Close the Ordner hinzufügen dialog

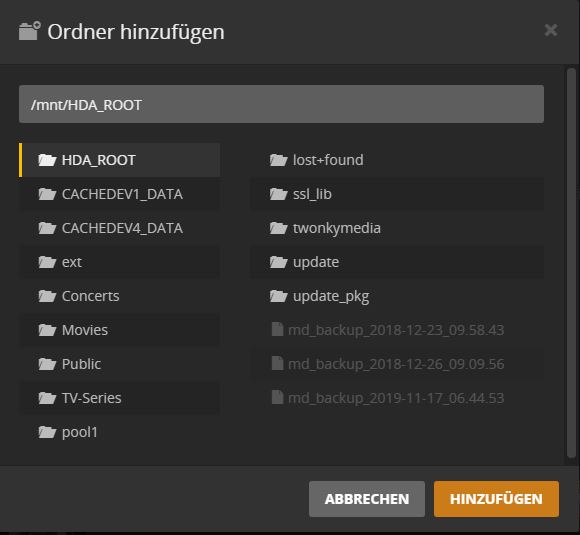coord(551,30)
